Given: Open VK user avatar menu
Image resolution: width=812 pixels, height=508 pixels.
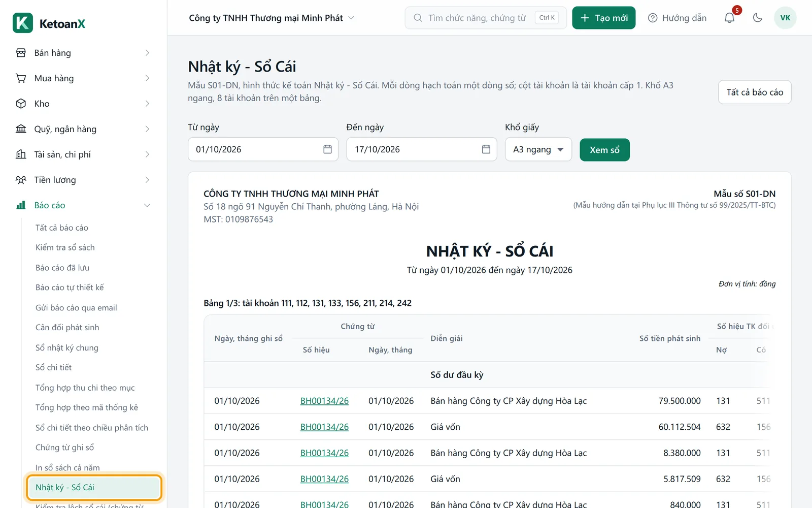Looking at the screenshot, I should pyautogui.click(x=785, y=18).
